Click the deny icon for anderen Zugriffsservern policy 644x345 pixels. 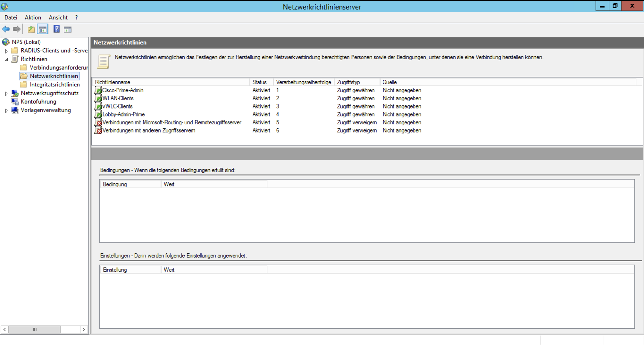tap(98, 130)
